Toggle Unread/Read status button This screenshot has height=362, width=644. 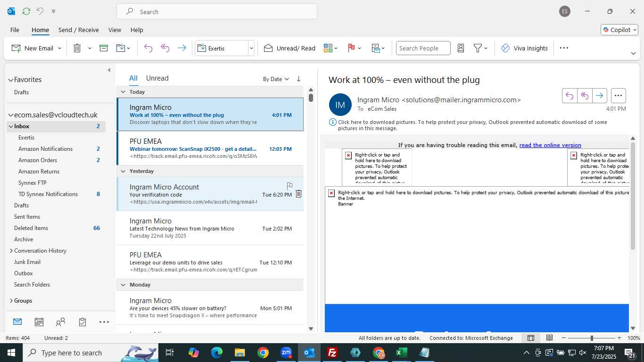coord(289,48)
